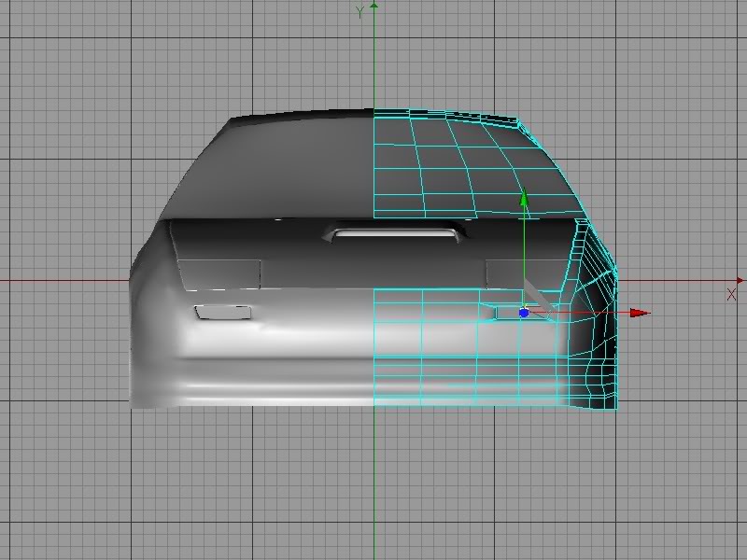Click the green arrowhead atop the world Y axis
The image size is (747, 560).
click(373, 5)
